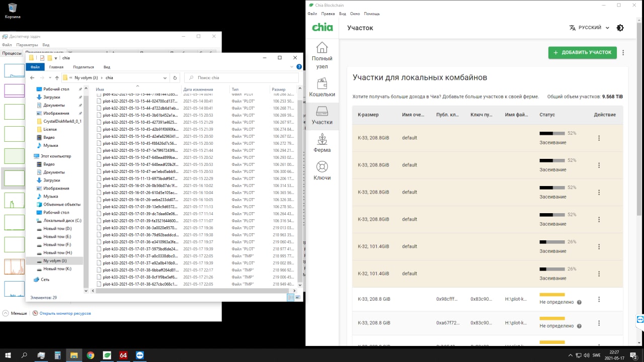Open the Главная ribbon tab in Explorer
644x362 pixels.
(x=56, y=67)
